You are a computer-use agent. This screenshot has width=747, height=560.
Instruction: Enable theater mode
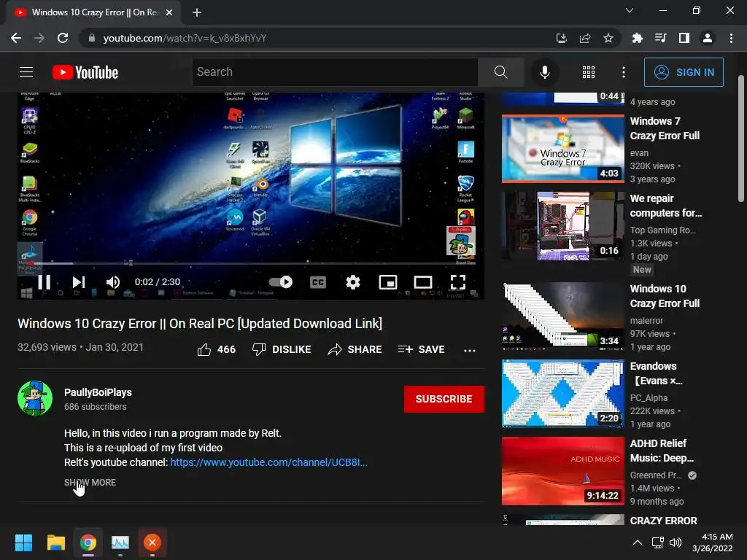(x=422, y=282)
